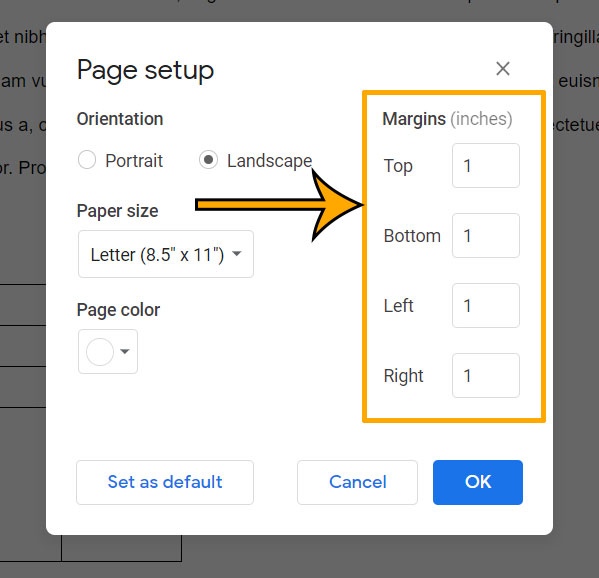Click the Right margin input field

click(486, 376)
